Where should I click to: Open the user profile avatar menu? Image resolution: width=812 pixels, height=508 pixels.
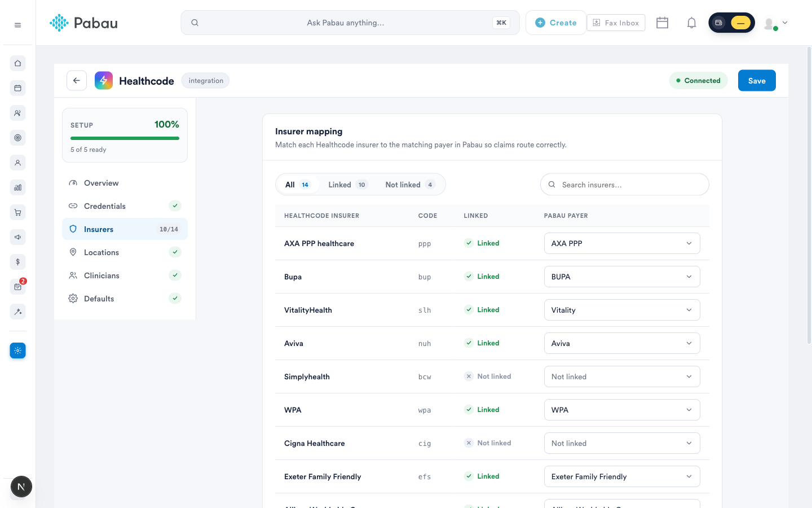pos(775,23)
